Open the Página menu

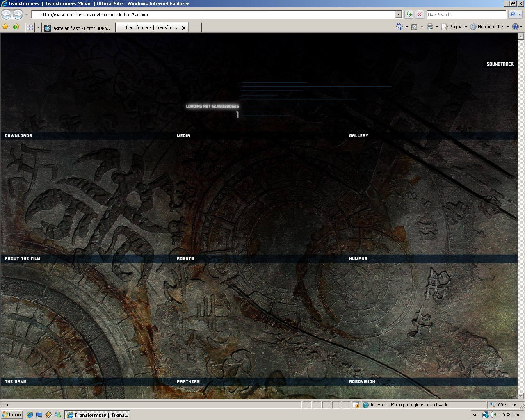pyautogui.click(x=454, y=27)
